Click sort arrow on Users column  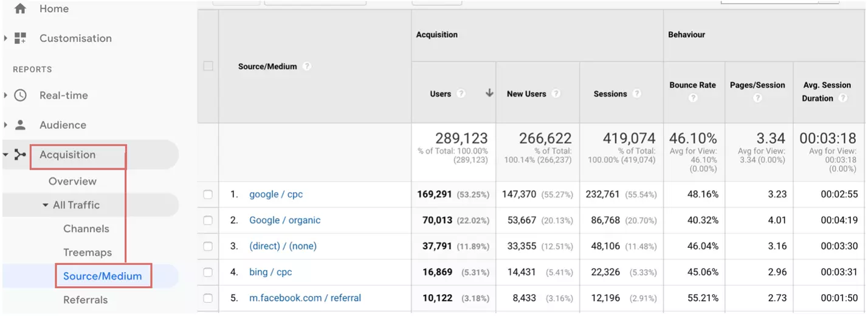(489, 94)
